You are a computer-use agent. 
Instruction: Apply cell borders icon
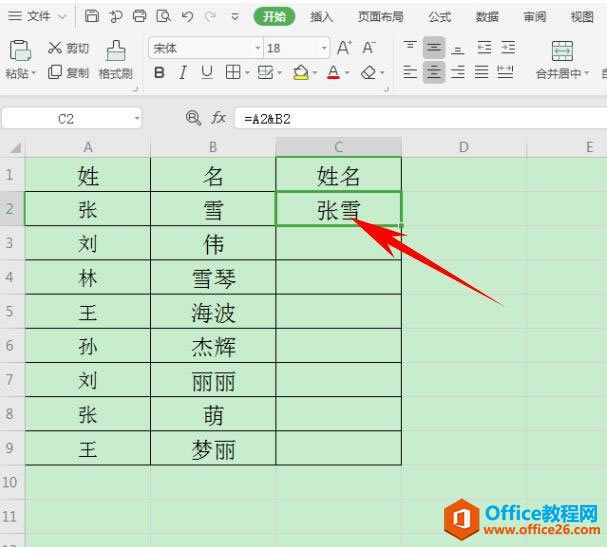point(233,72)
